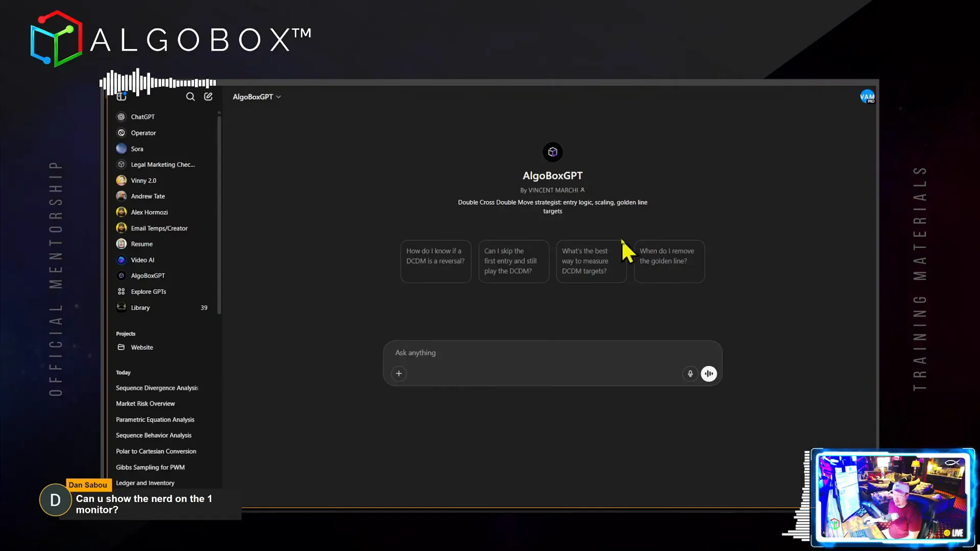980x551 pixels.
Task: Open 'Sequence Divergence Analysis' chat
Action: coord(157,388)
